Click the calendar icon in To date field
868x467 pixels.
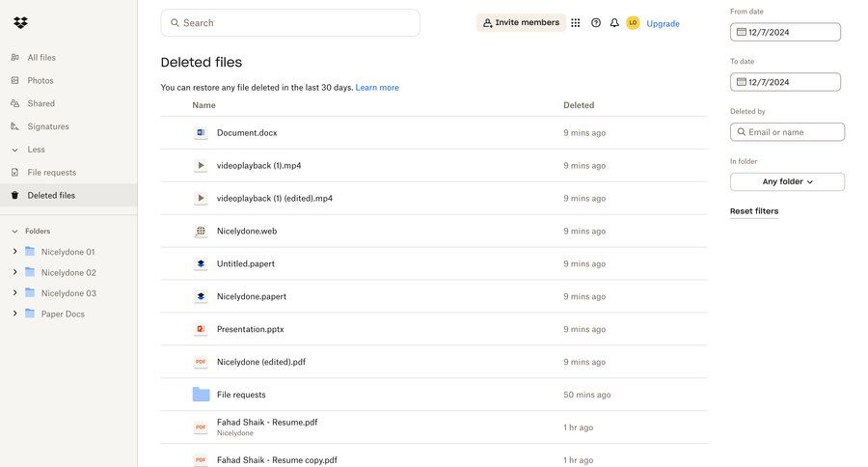pos(742,82)
